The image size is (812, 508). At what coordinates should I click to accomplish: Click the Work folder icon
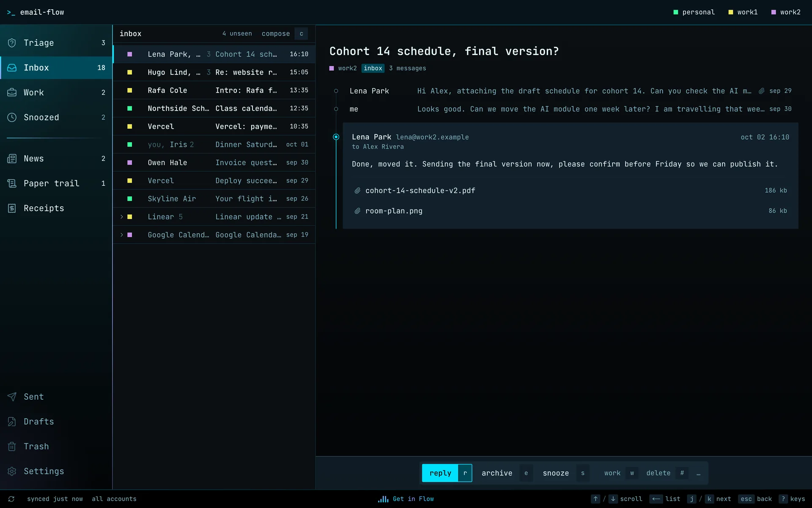tap(12, 92)
